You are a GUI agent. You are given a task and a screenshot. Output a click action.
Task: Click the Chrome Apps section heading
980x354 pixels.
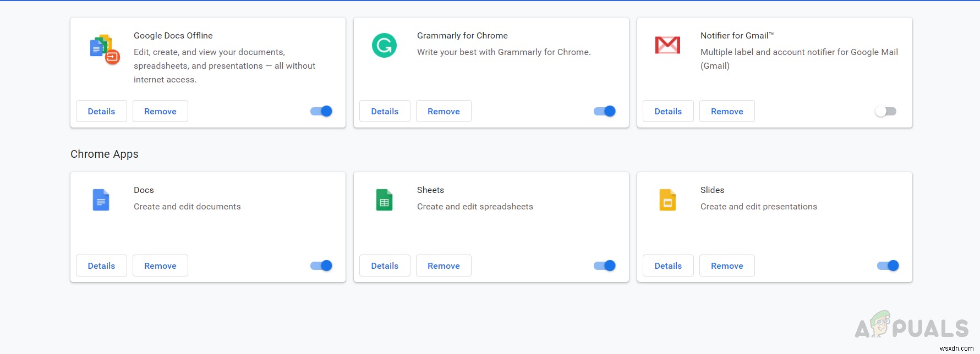coord(105,154)
